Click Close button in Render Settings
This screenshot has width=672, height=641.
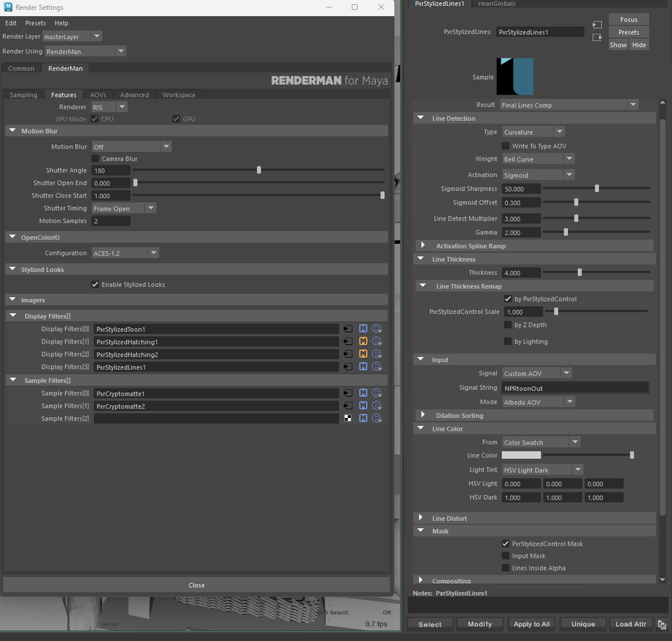pos(196,585)
